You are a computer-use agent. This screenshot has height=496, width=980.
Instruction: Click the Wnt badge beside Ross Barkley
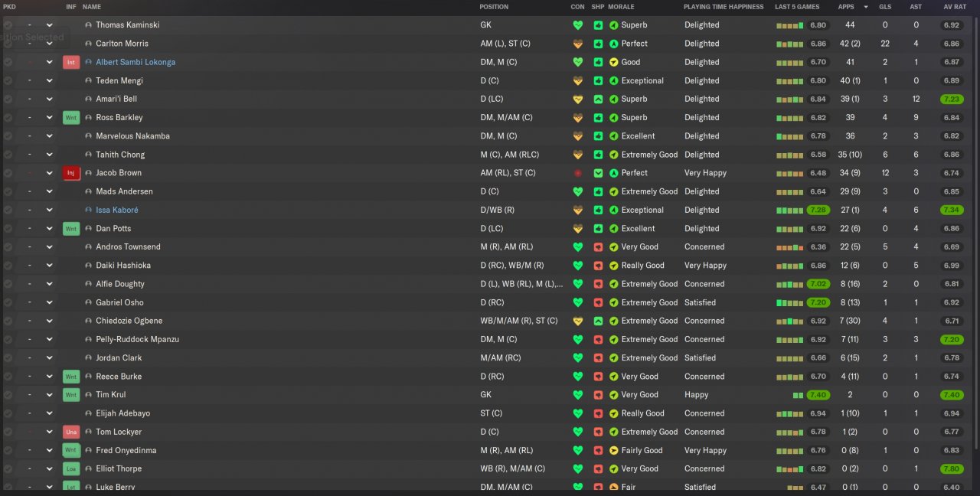(x=71, y=118)
